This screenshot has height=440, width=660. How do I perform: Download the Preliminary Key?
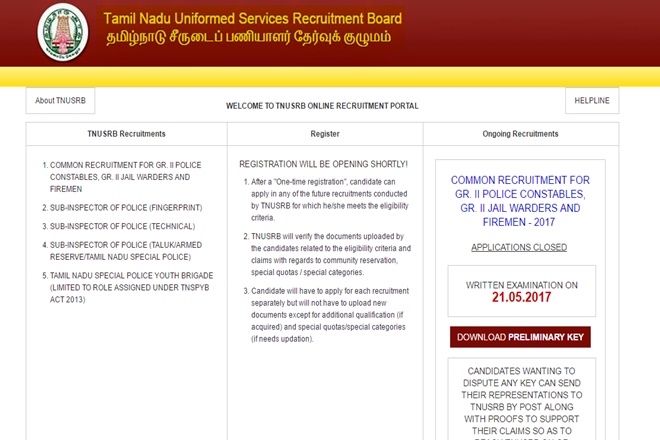point(520,337)
